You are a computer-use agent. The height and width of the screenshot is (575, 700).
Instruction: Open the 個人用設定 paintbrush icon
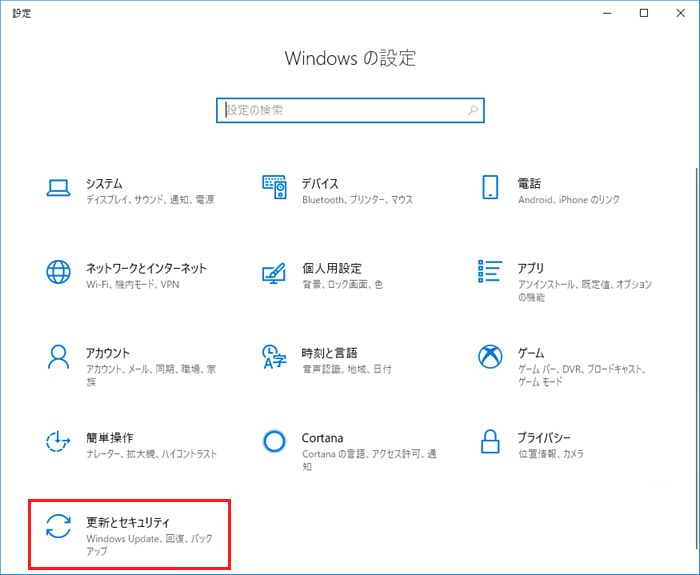tap(274, 273)
